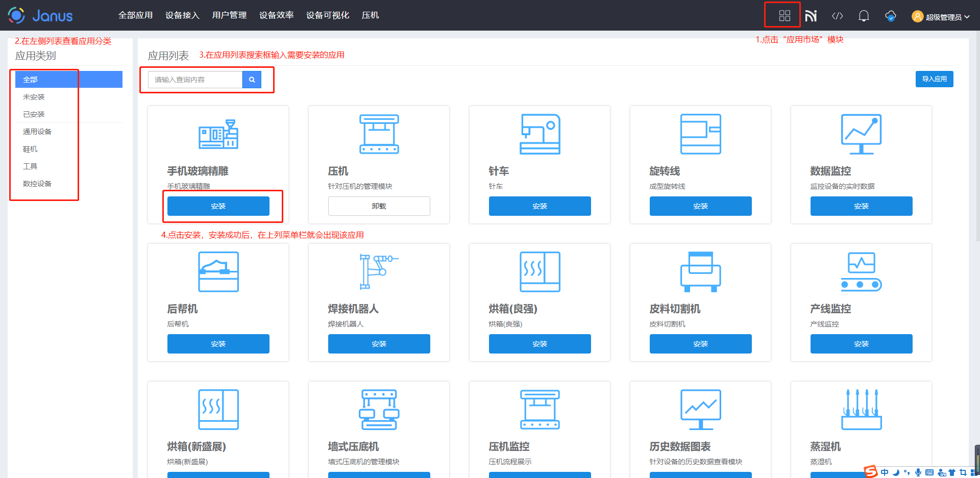Select the 通用设备 category

click(x=69, y=132)
